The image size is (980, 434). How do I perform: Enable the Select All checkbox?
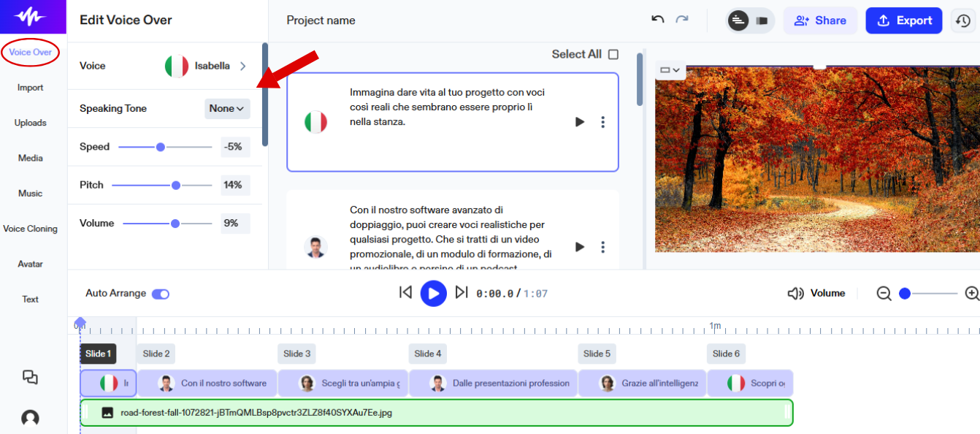coord(612,54)
